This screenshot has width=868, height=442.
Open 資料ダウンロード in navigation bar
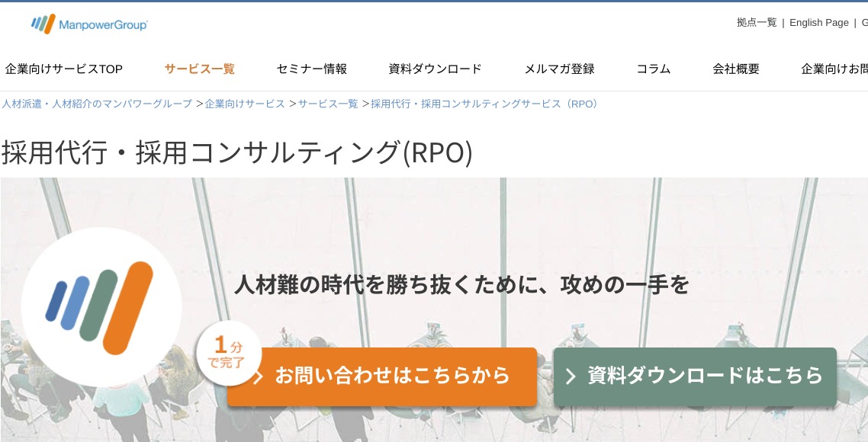coord(435,69)
